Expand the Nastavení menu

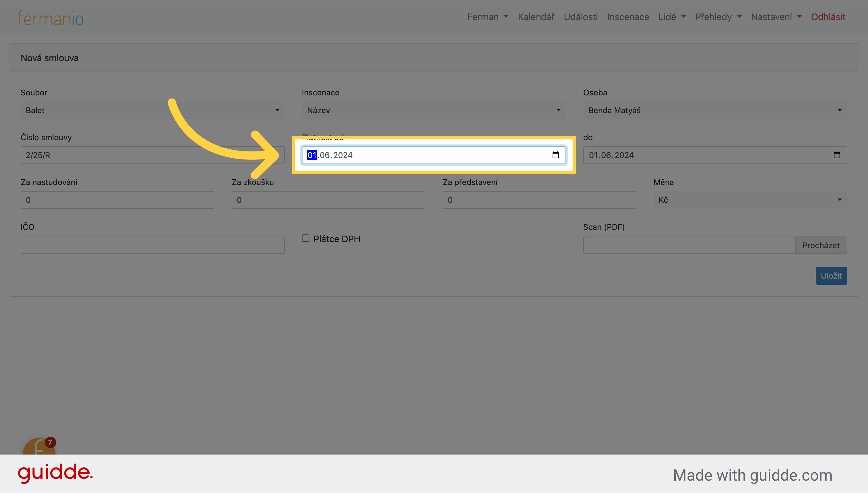(776, 17)
